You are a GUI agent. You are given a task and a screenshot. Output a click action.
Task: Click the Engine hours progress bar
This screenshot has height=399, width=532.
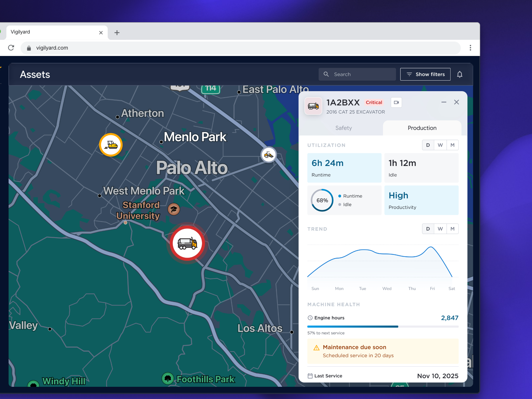coord(383,327)
